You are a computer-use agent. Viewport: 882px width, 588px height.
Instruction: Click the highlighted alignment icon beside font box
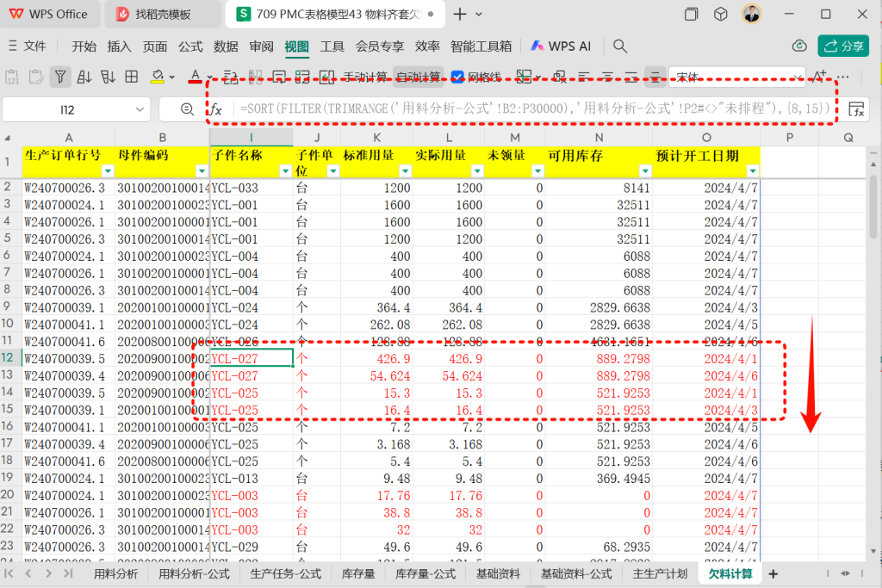tap(655, 77)
